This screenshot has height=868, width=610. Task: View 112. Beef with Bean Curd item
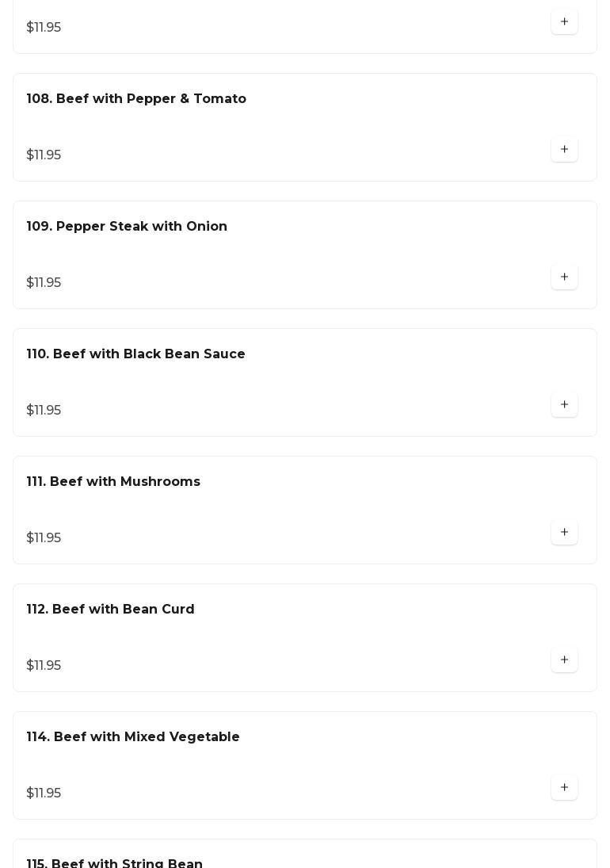coord(110,610)
